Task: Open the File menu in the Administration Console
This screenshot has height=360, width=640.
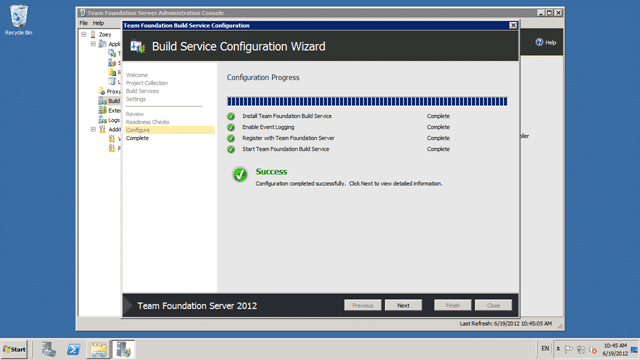Action: [84, 23]
